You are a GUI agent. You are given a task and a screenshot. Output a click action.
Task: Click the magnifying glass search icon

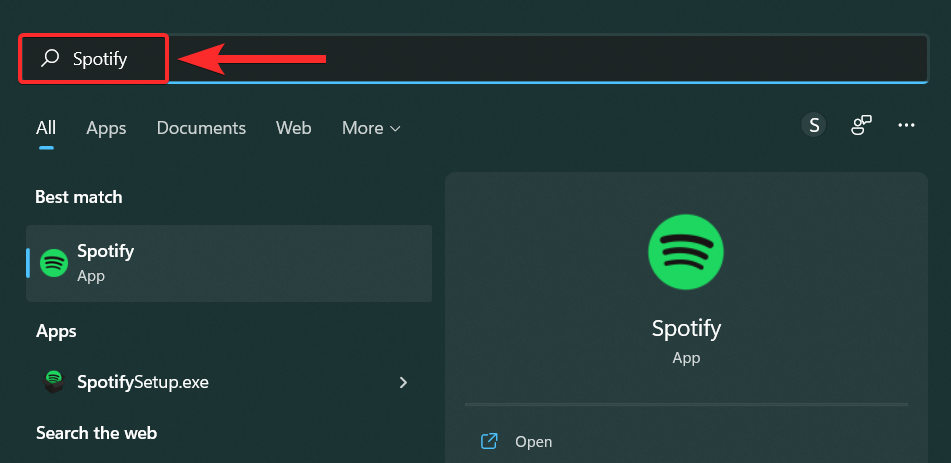(x=50, y=58)
